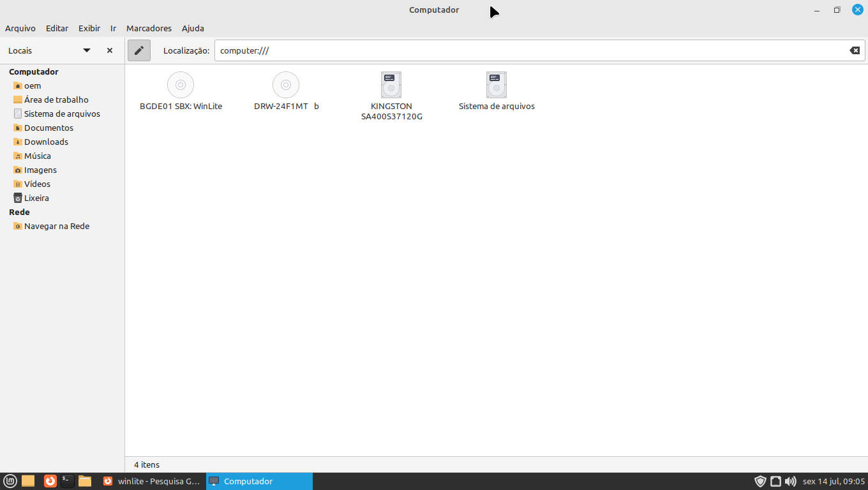Open the volume tray icon
The image size is (868, 490).
(791, 481)
